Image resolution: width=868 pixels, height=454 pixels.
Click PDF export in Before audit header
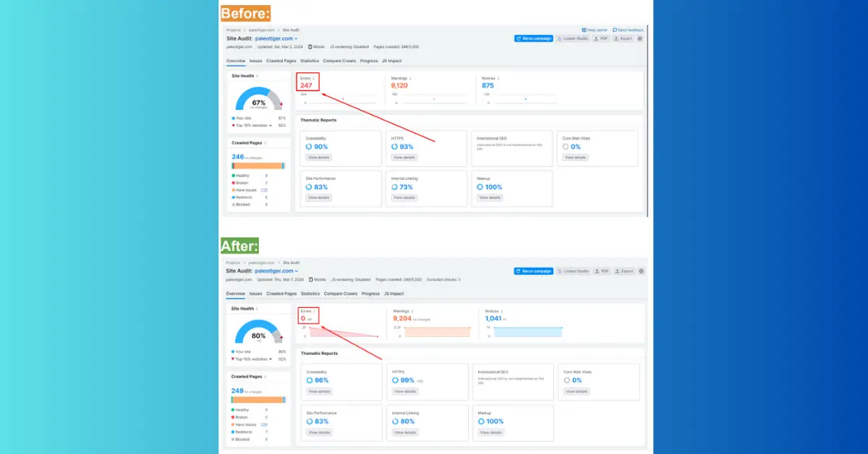click(x=602, y=38)
